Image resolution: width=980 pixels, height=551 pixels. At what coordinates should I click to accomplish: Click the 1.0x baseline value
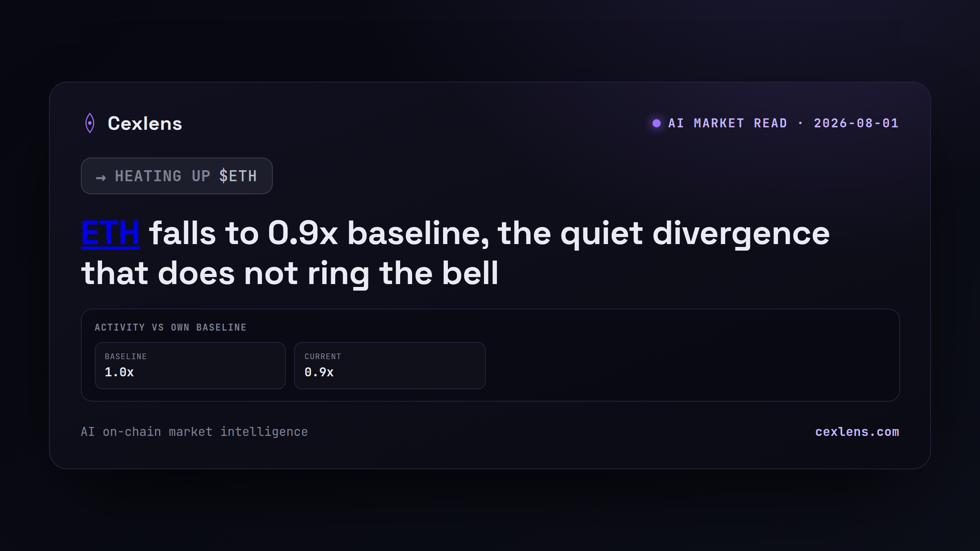tap(119, 372)
